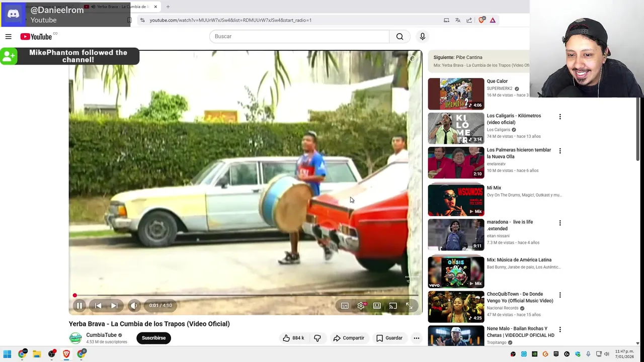Image resolution: width=644 pixels, height=362 pixels.
Task: Open options for Los Caligaris Kilómetros video
Action: (x=560, y=117)
